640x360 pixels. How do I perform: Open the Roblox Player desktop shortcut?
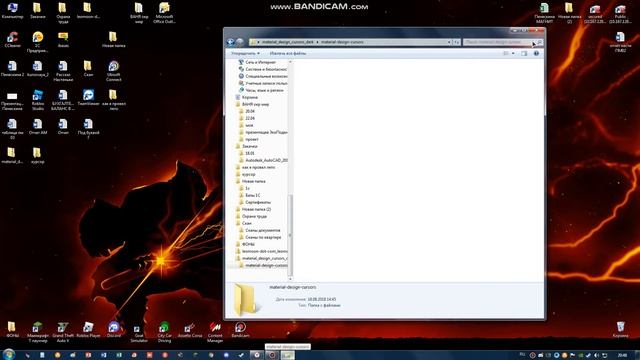pyautogui.click(x=88, y=330)
